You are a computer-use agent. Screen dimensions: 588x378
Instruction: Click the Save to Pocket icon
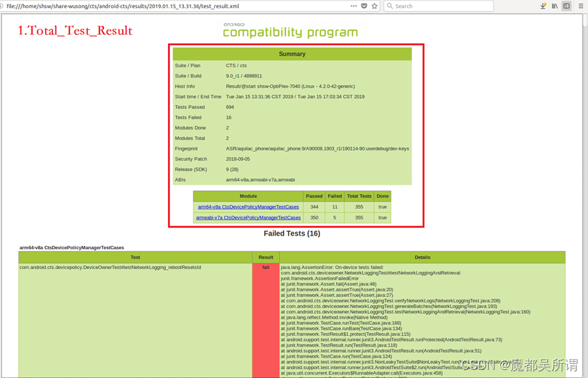point(364,6)
